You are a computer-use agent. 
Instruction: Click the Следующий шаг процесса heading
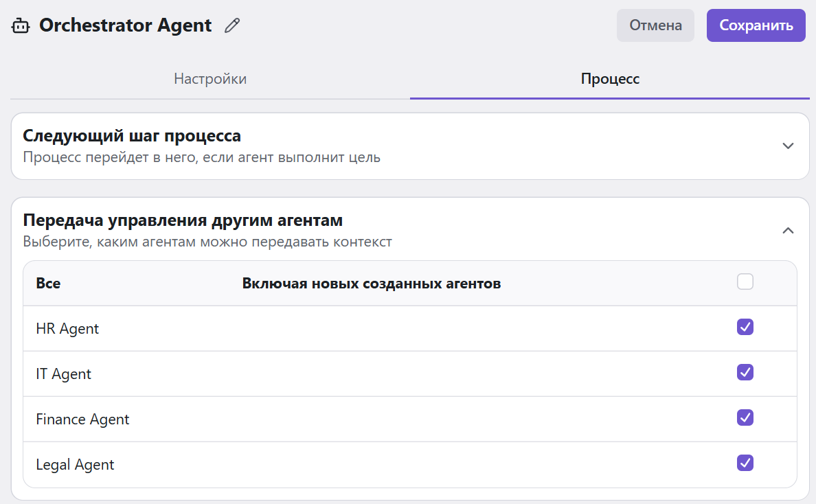(x=132, y=135)
